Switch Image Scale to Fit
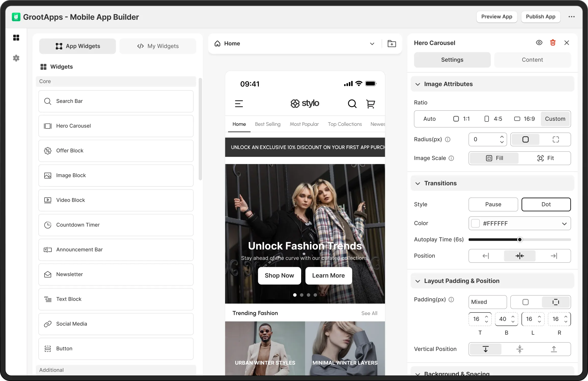Viewport: 588px width, 381px height. click(x=545, y=158)
